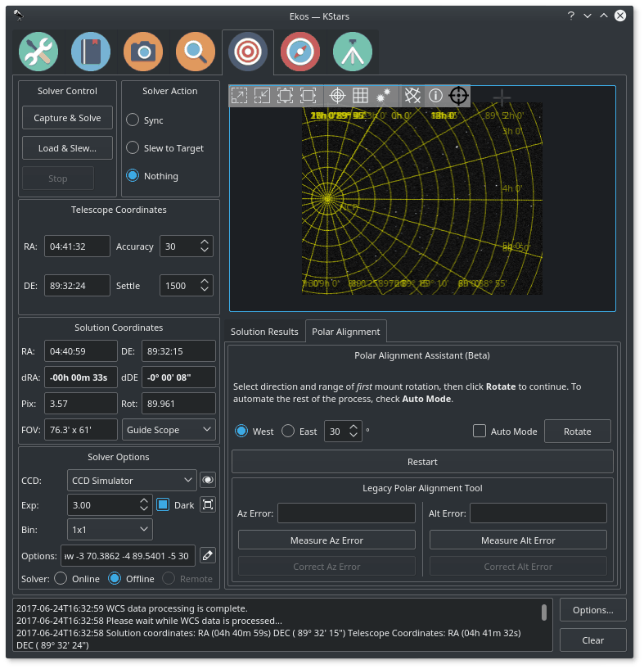
Task: Toggle the crosshair in image viewer toolbar
Action: [x=337, y=96]
